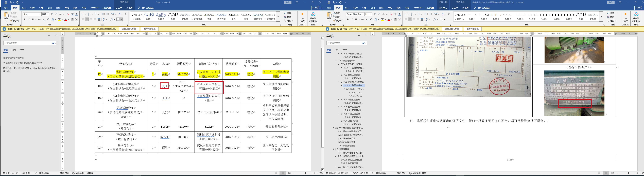The height and width of the screenshot is (176, 644).
Task: Open font size dropdown showing 11
Action: coord(371,14)
